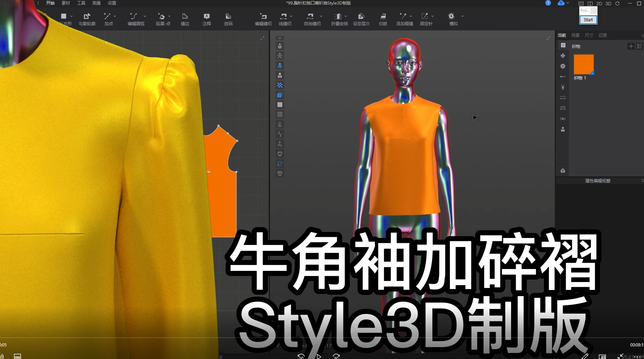Image resolution: width=644 pixels, height=359 pixels.
Task: Click the 3D cube icon in sidebar
Action: point(563,171)
